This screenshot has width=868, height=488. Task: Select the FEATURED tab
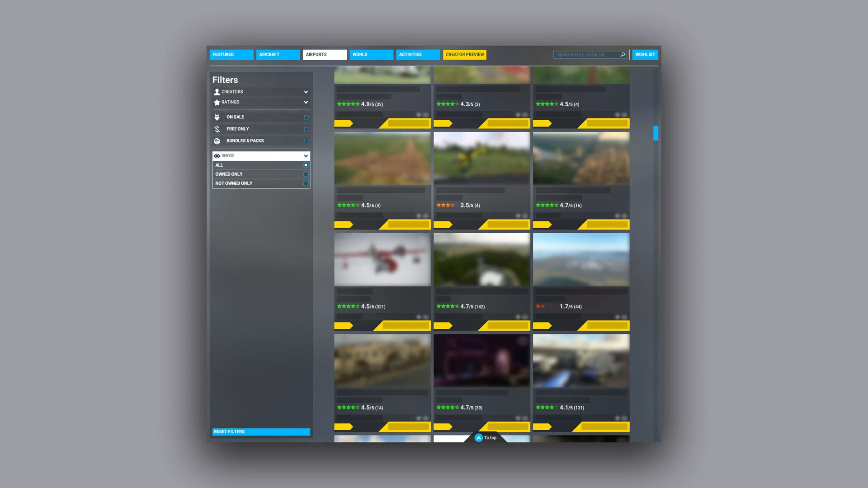point(231,54)
